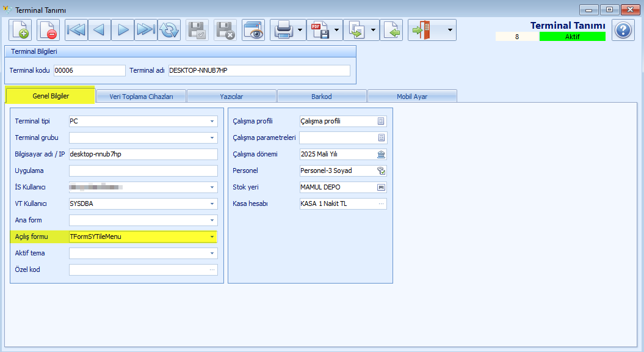Screen dimensions: 644x352
Task: Click the PDF save icon
Action: (320, 30)
